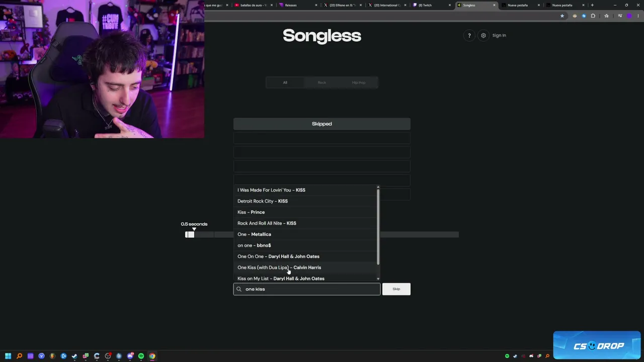Switch to the Releases browser tab
This screenshot has height=362, width=644.
pos(297,5)
